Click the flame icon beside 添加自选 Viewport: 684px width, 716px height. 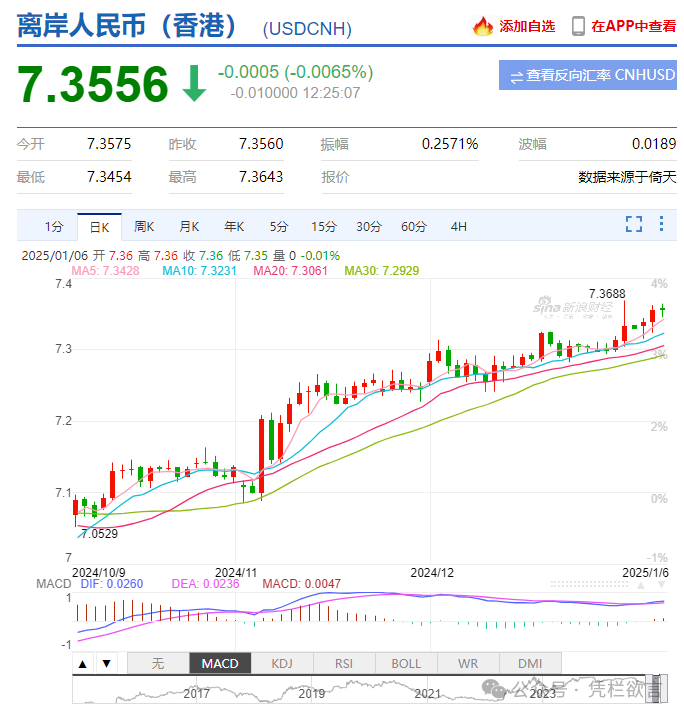pos(482,26)
